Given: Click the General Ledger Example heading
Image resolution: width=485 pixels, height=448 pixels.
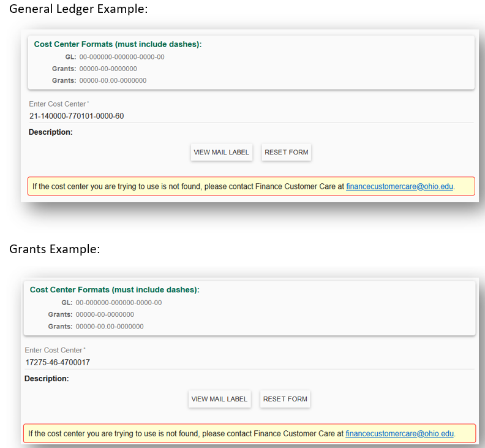Looking at the screenshot, I should pos(78,10).
